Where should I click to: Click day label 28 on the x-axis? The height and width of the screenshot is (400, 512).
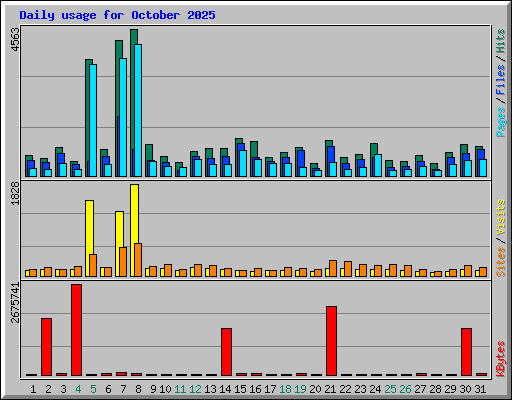pos(435,389)
